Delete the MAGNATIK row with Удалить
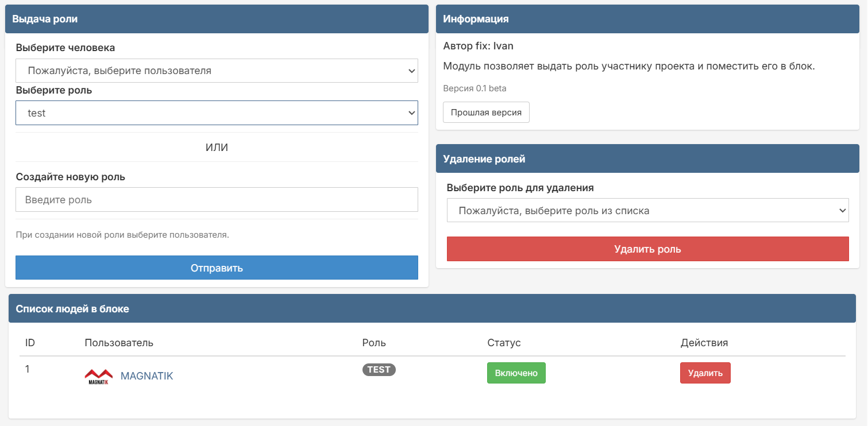The width and height of the screenshot is (868, 426). click(x=705, y=373)
